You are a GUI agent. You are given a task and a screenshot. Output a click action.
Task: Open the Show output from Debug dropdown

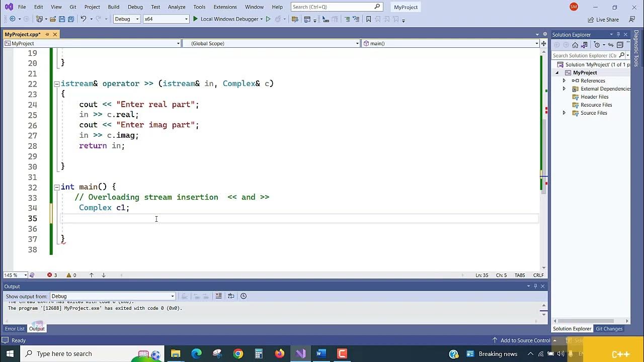point(113,296)
